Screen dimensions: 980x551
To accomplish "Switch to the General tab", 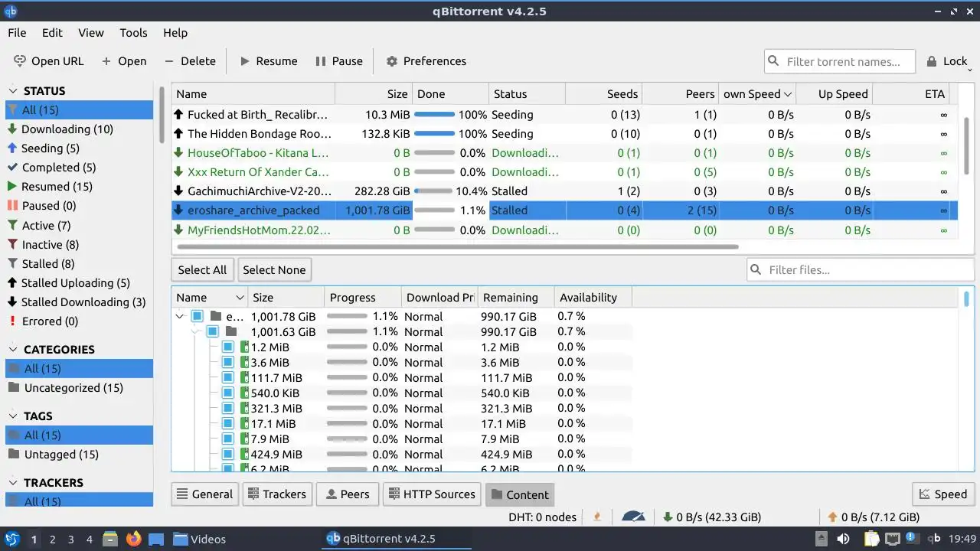I will click(x=204, y=494).
